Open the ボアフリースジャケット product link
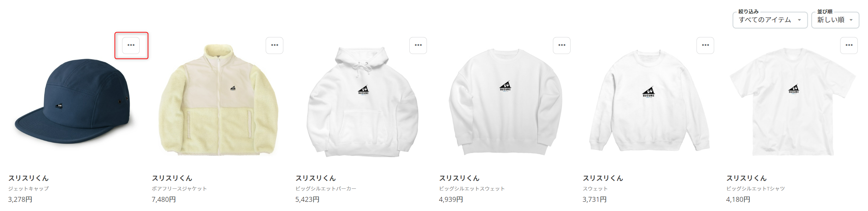Image resolution: width=868 pixels, height=211 pixels. tap(179, 189)
